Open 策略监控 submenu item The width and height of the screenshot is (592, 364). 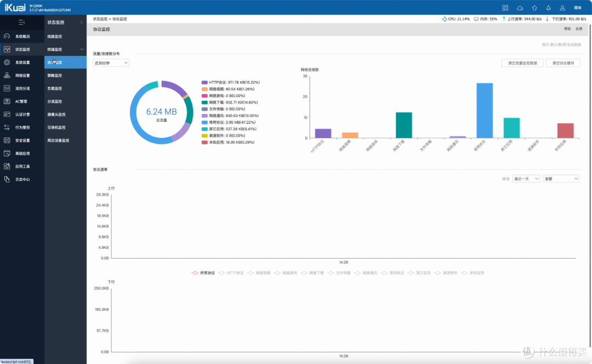pyautogui.click(x=55, y=76)
